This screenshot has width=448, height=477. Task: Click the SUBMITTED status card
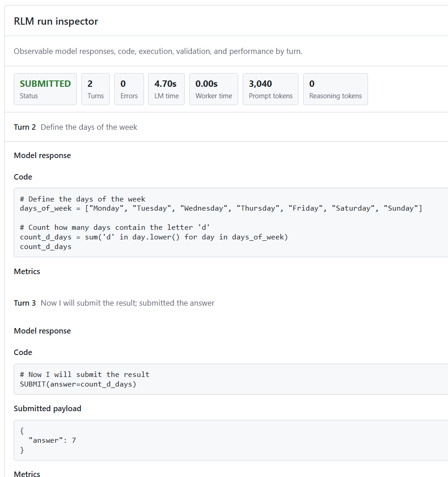point(45,89)
